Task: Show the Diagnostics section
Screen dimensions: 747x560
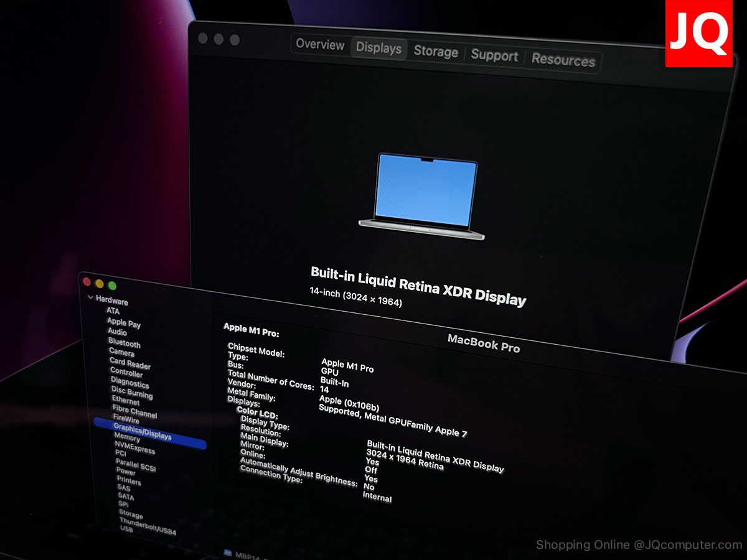Action: tap(129, 382)
